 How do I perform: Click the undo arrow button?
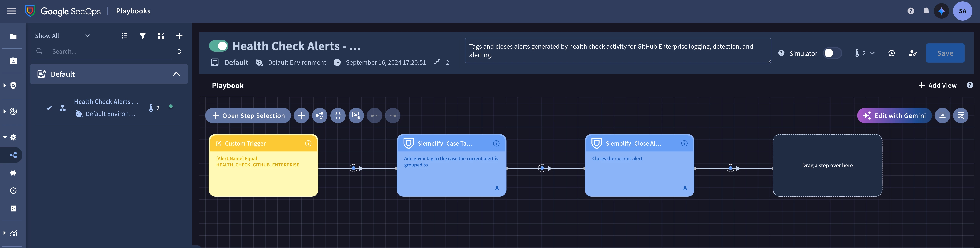(374, 116)
